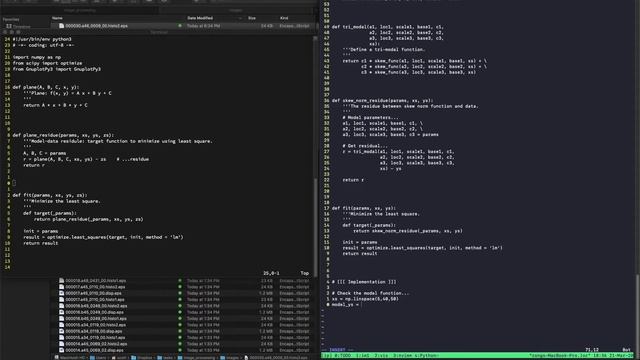The width and height of the screenshot is (640, 360).
Task: Click 'import numpy as np' in left editor
Action: point(37,57)
